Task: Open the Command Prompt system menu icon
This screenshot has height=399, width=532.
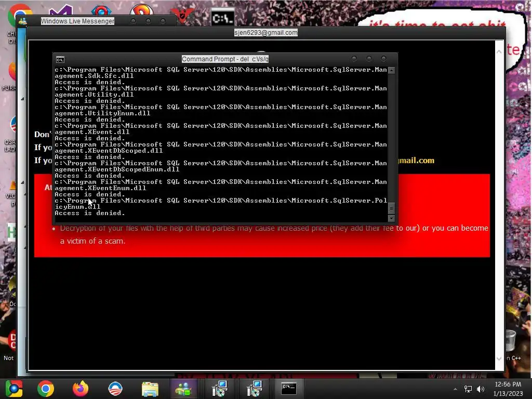Action: tap(60, 60)
